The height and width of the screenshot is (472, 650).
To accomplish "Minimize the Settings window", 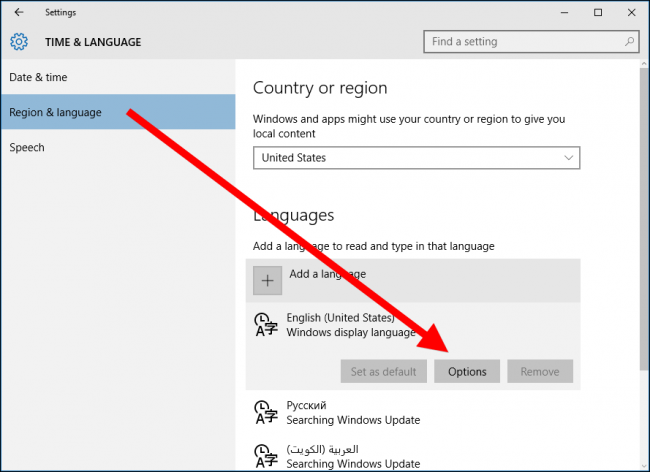I will tap(564, 12).
